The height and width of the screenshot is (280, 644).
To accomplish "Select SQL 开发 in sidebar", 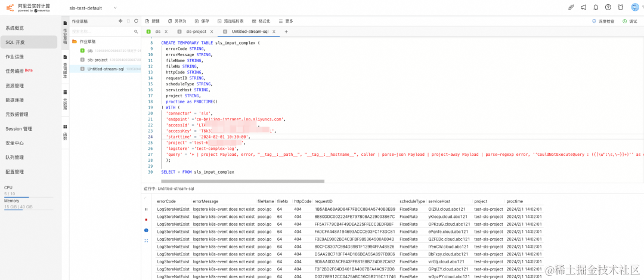I will point(29,42).
